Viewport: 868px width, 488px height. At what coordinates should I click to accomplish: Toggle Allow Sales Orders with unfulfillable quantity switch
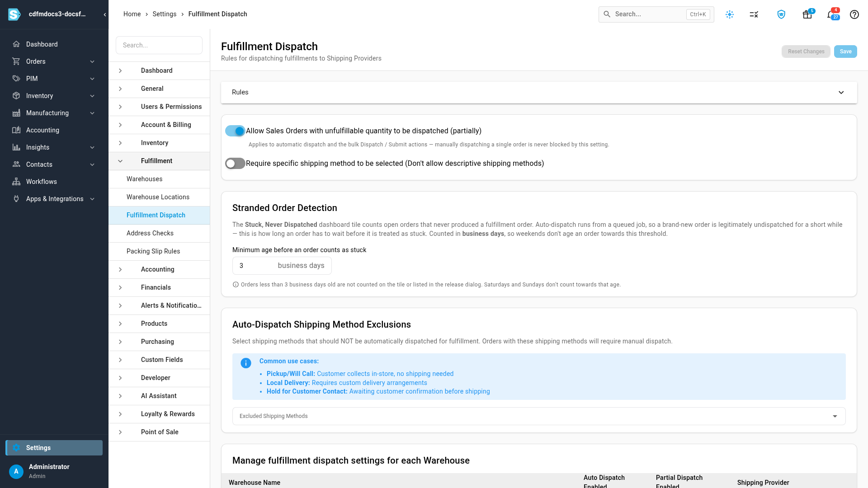tap(235, 131)
